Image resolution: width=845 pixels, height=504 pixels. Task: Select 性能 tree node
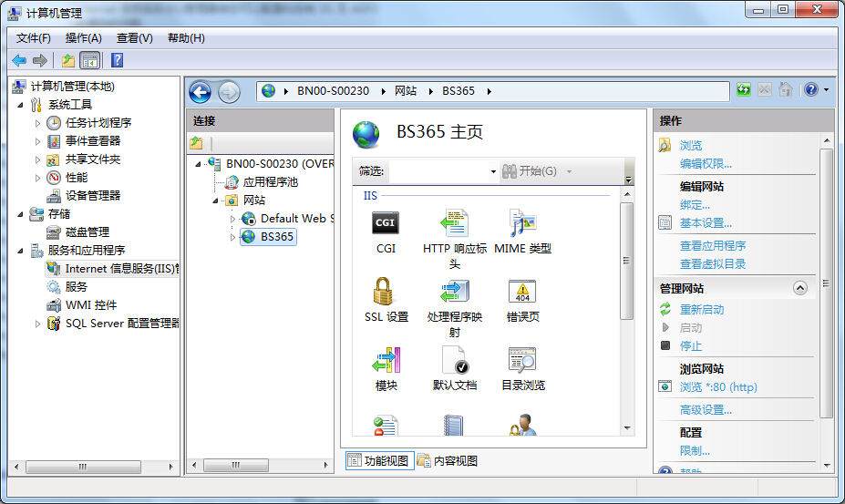76,178
